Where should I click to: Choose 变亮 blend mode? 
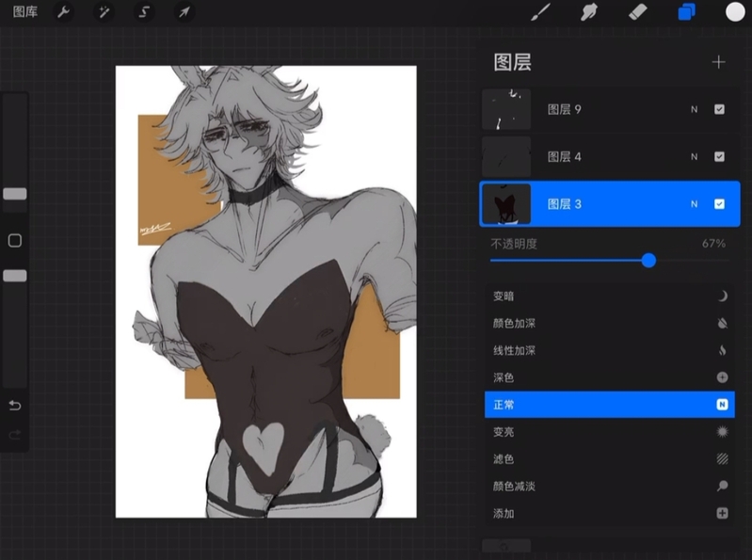coord(610,432)
